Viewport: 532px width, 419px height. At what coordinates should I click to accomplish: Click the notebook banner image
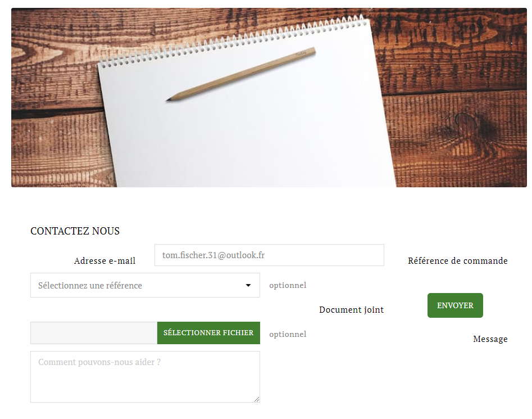[269, 97]
